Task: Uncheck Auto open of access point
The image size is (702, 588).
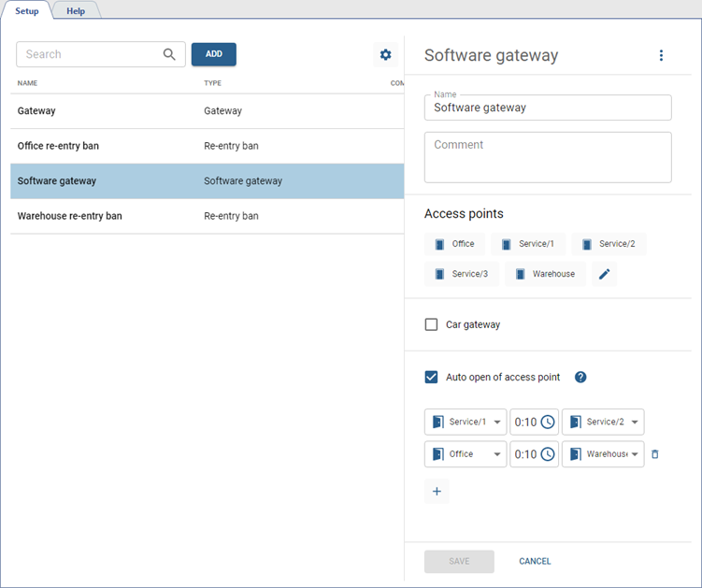Action: point(431,378)
